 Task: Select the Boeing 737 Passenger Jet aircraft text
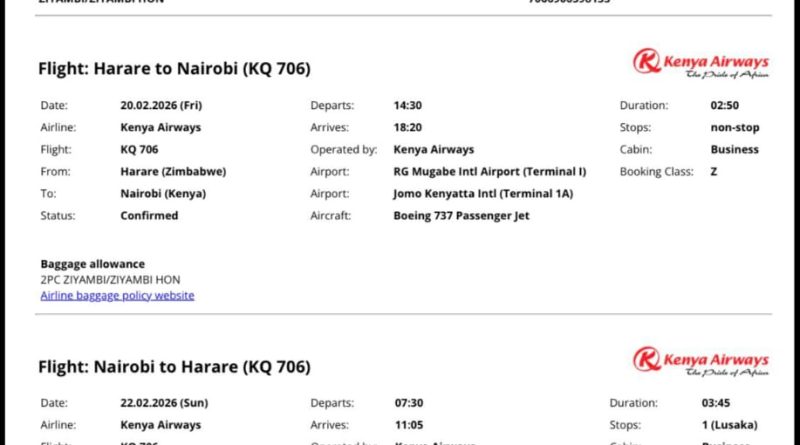pyautogui.click(x=461, y=215)
